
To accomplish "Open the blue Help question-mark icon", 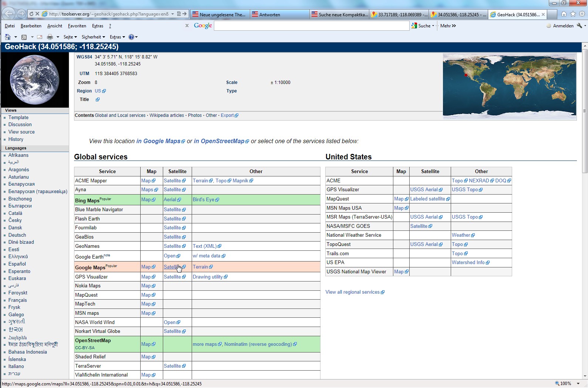I will pos(131,37).
